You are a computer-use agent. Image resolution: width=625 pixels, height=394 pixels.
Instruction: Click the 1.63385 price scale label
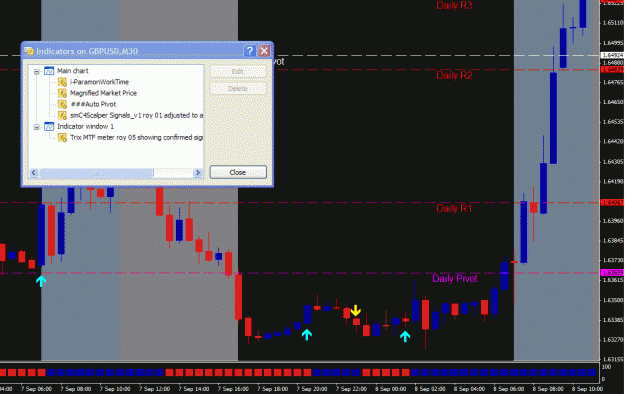613,320
